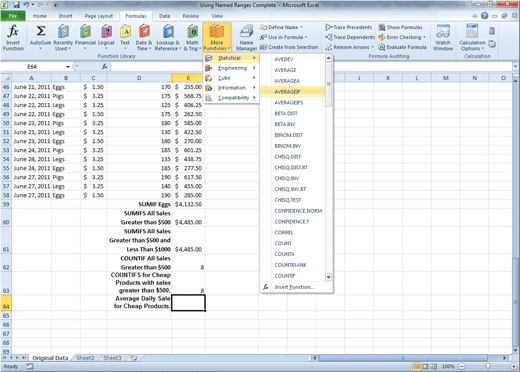The width and height of the screenshot is (520, 372).
Task: Open the Name Box dropdown arrow
Action: (x=68, y=67)
